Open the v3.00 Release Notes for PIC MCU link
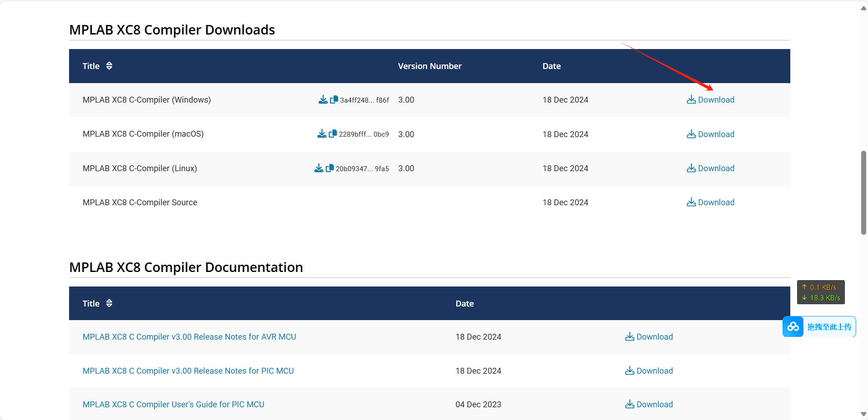The image size is (868, 420). click(x=188, y=371)
